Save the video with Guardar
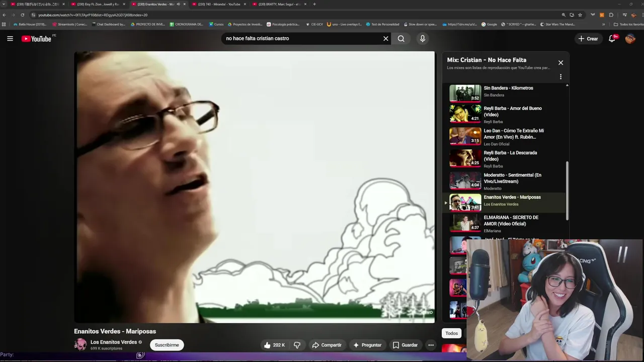The image size is (644, 362). click(405, 345)
